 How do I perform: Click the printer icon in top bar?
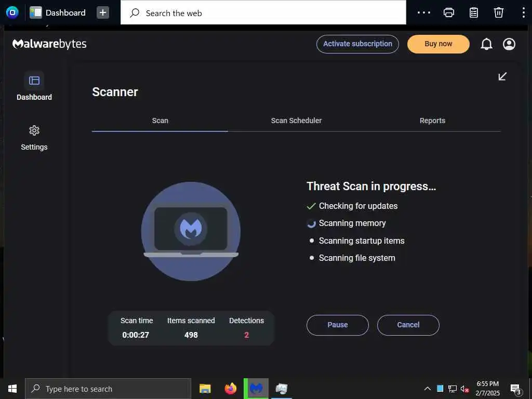click(x=448, y=12)
